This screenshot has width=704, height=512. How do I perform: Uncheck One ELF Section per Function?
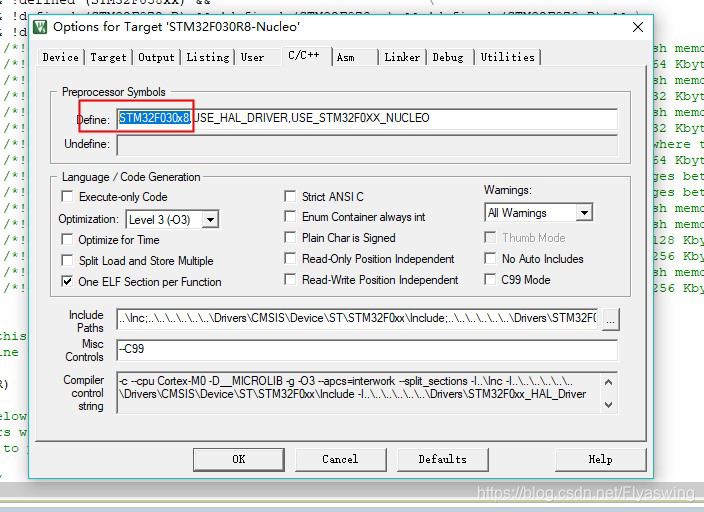point(67,282)
